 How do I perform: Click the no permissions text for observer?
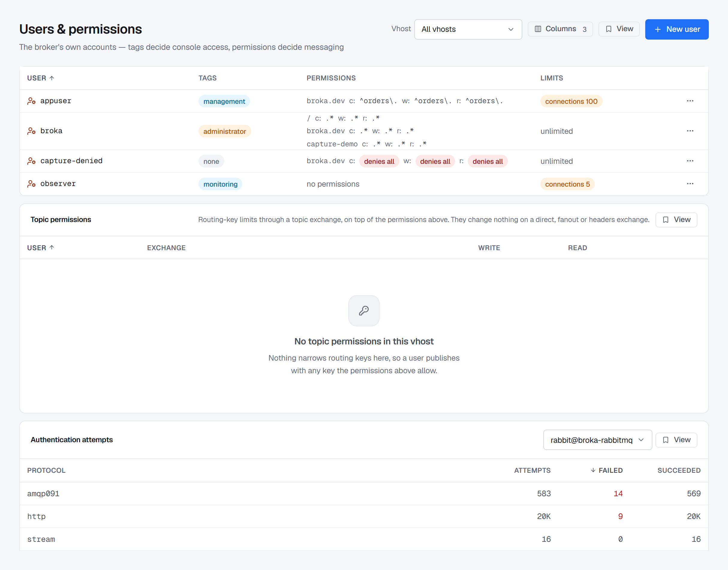(333, 184)
